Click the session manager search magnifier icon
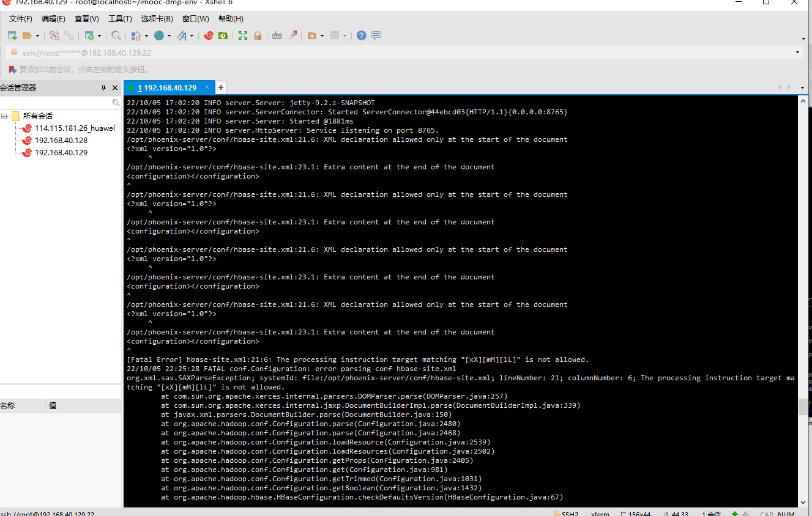Screen dimensions: 812x516 coord(116,103)
